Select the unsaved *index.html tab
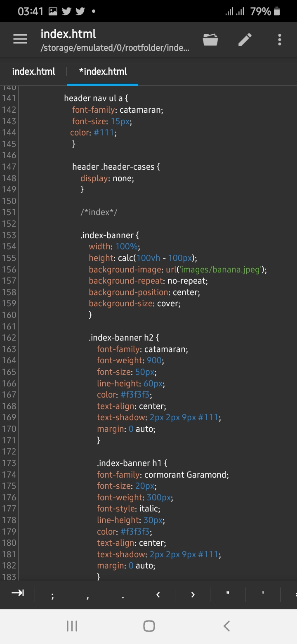297x644 pixels. click(x=103, y=71)
